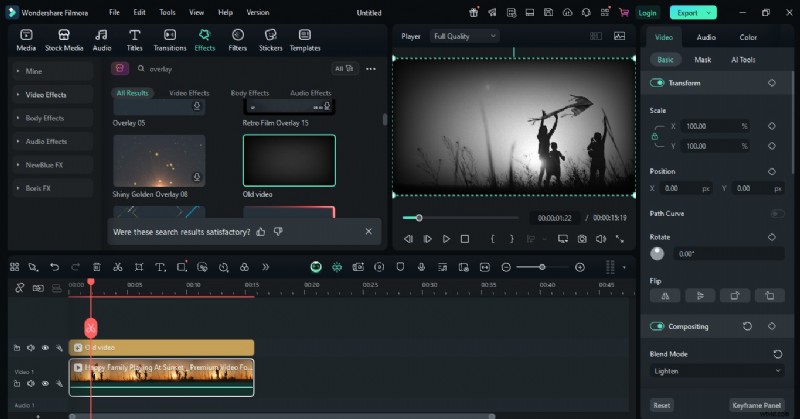Select the Old video effect thumbnail

click(x=289, y=160)
